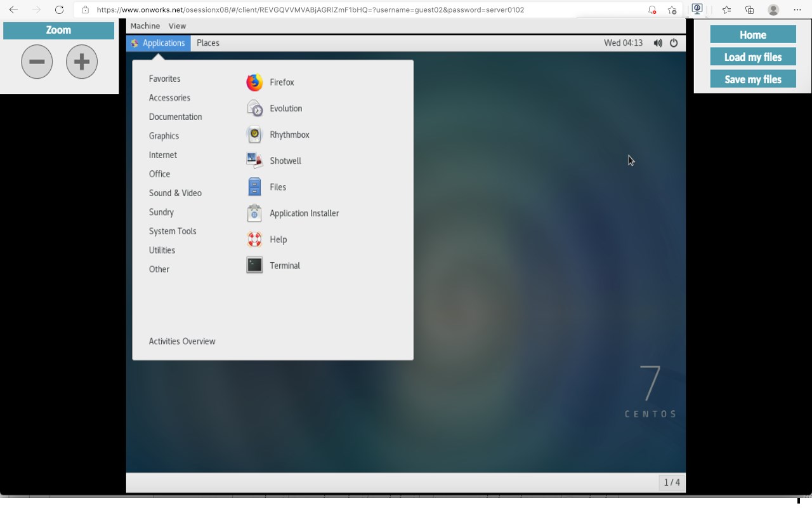Launch the Application Installer icon
Screen dimensions: 812x508
254,213
